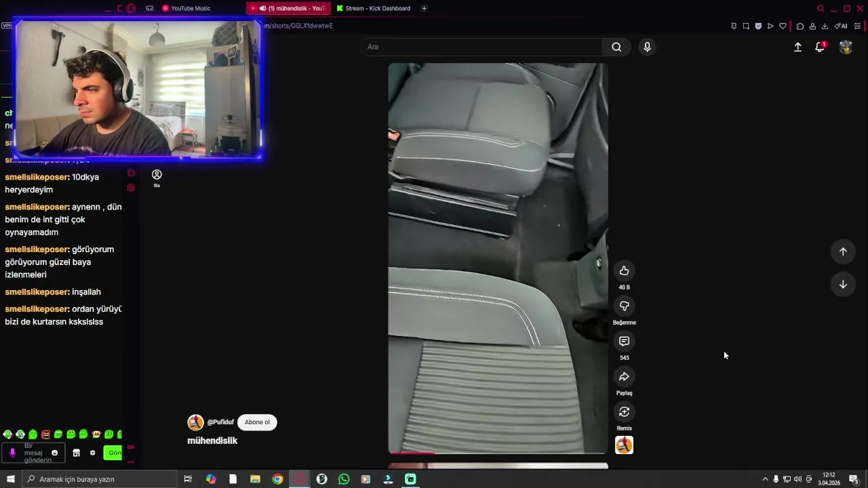Screen dimensions: 868x488
Task: Click the chat message input field
Action: point(37,453)
